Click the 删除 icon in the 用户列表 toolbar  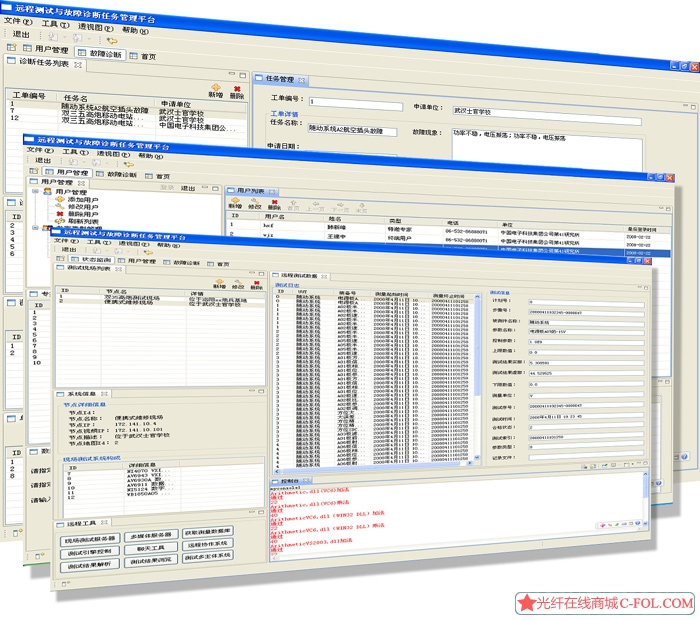coord(274,203)
